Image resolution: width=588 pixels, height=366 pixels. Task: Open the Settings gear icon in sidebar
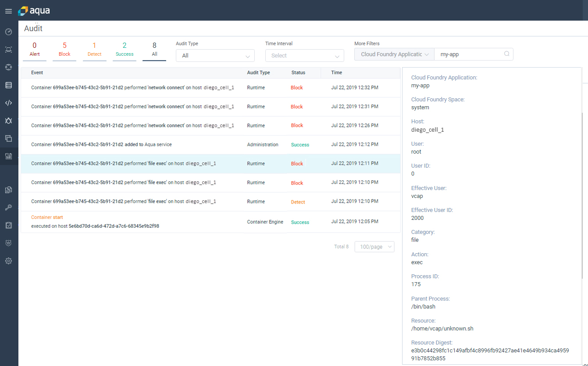click(8, 261)
